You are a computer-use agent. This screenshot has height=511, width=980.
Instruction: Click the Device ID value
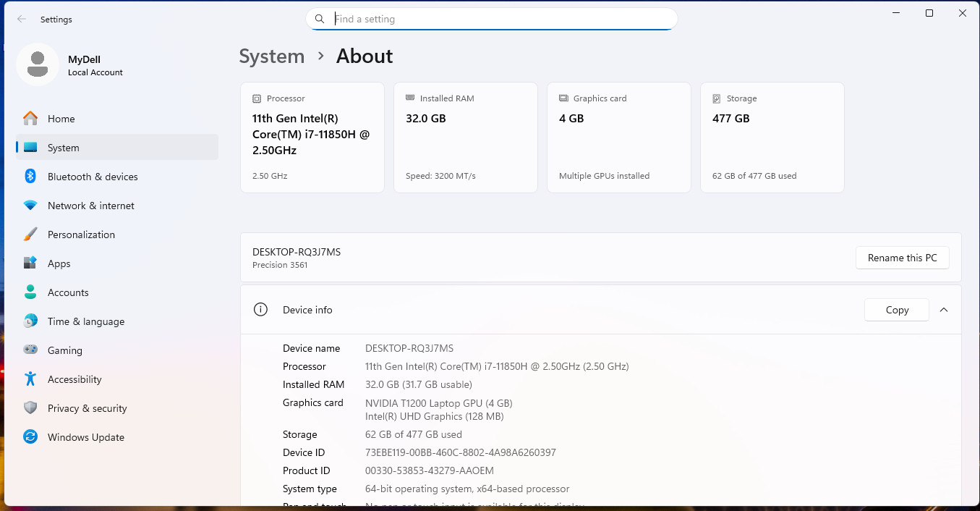[x=461, y=452]
